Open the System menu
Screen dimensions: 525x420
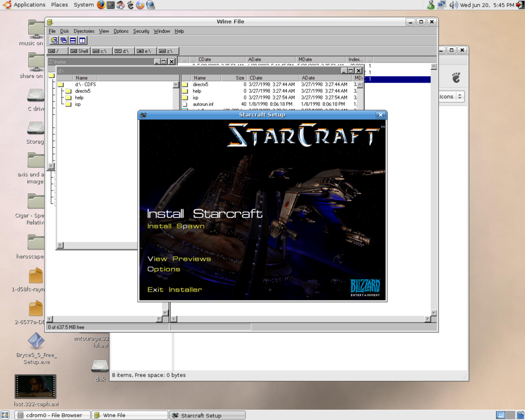tap(84, 5)
